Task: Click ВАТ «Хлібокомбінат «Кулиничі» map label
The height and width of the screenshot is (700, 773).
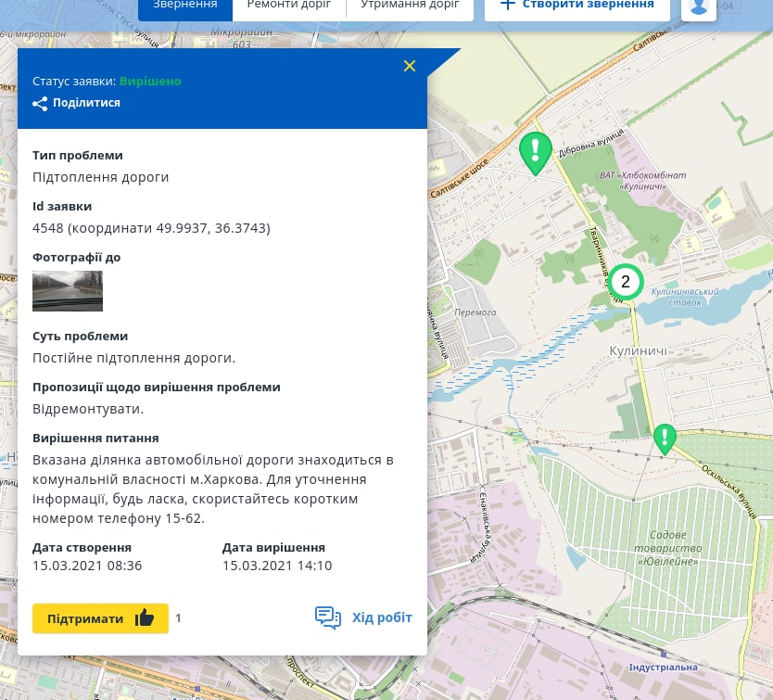Action: [x=643, y=181]
